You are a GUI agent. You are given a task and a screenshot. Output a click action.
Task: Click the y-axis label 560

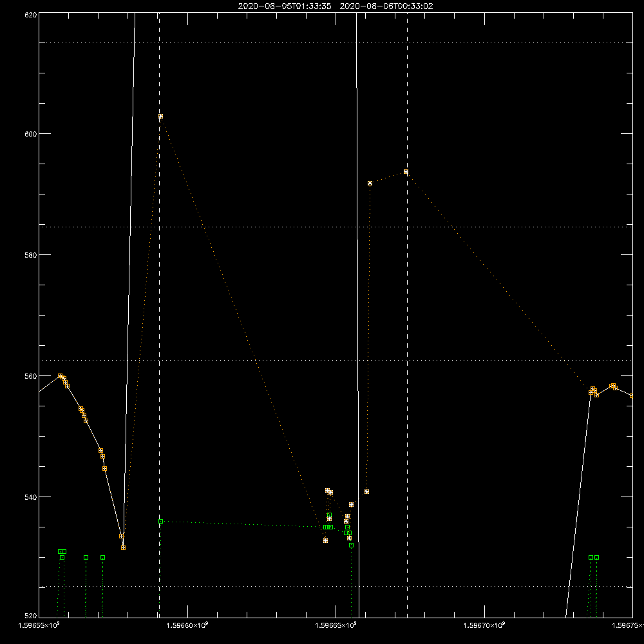[x=31, y=376]
